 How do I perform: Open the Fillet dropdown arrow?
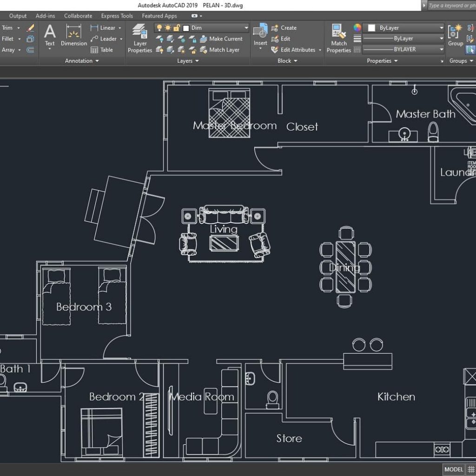[x=19, y=39]
